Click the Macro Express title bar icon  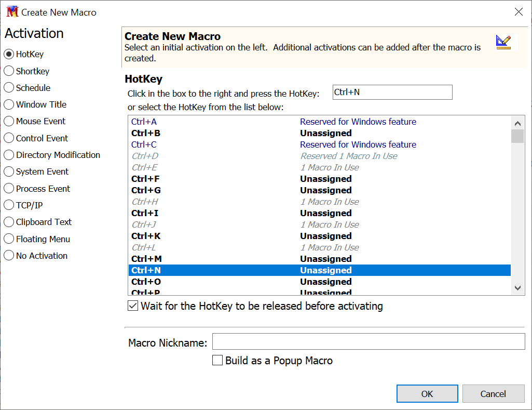click(11, 12)
